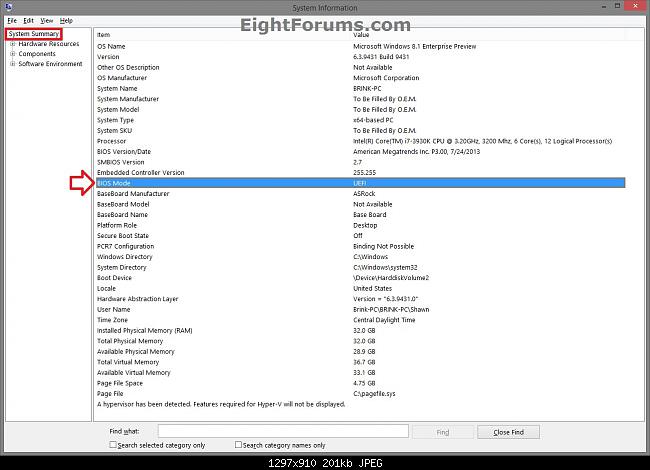
Task: Select the System SKU row
Action: 360,131
